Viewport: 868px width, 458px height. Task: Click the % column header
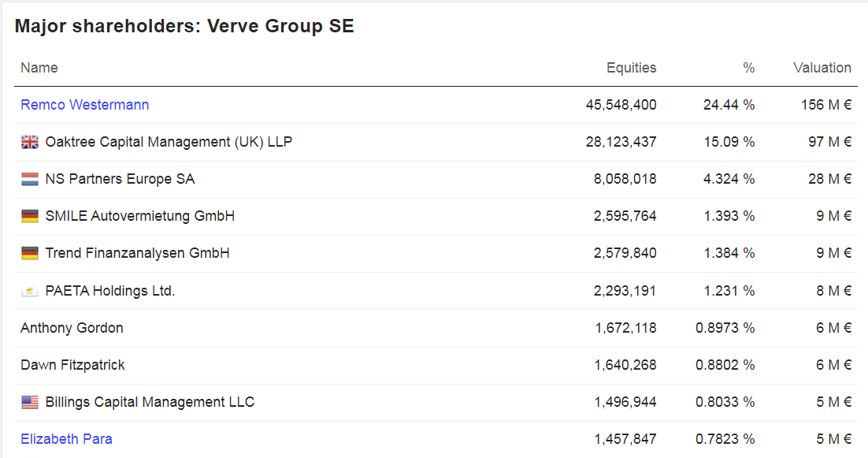[x=748, y=68]
